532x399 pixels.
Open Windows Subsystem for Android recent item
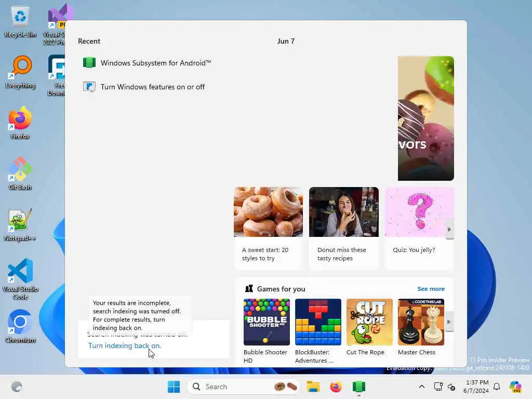[147, 63]
